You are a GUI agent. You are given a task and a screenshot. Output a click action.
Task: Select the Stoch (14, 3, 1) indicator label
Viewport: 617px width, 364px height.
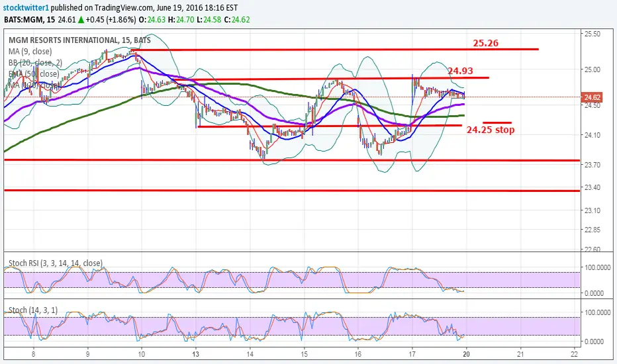[x=33, y=310]
